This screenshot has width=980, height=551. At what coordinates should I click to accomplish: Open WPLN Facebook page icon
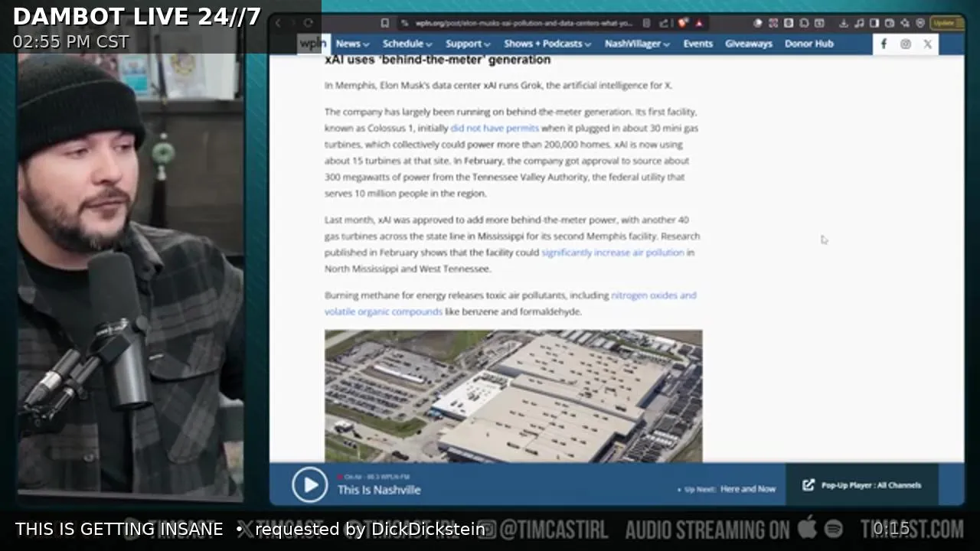[884, 44]
